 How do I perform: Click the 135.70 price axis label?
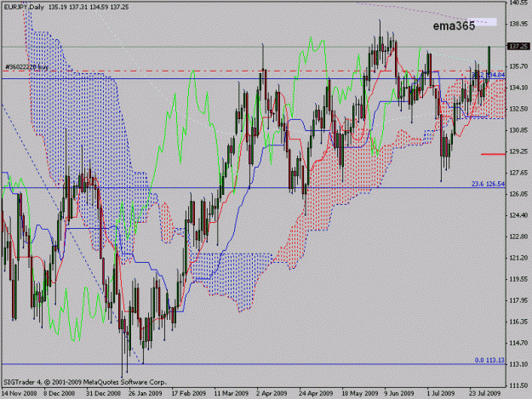518,66
